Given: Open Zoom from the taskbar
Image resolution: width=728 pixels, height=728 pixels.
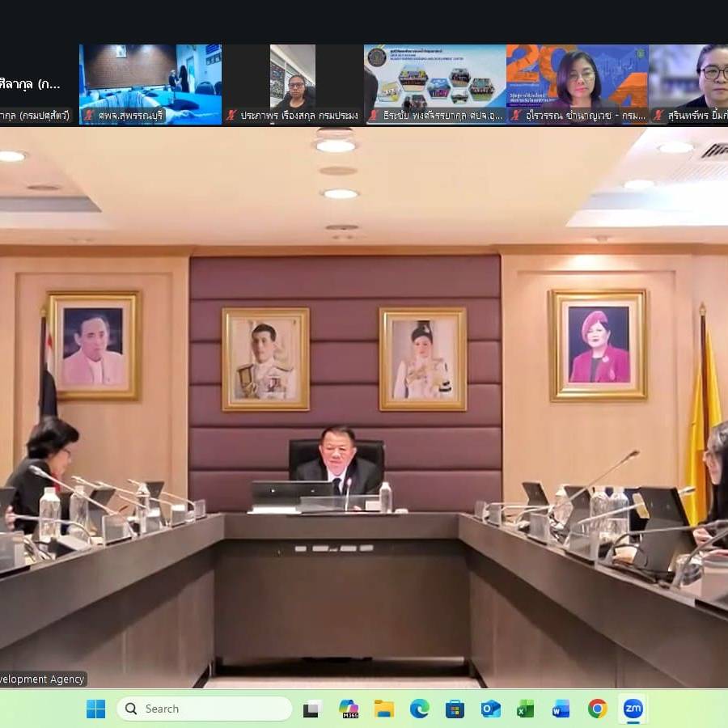Looking at the screenshot, I should pos(633,709).
